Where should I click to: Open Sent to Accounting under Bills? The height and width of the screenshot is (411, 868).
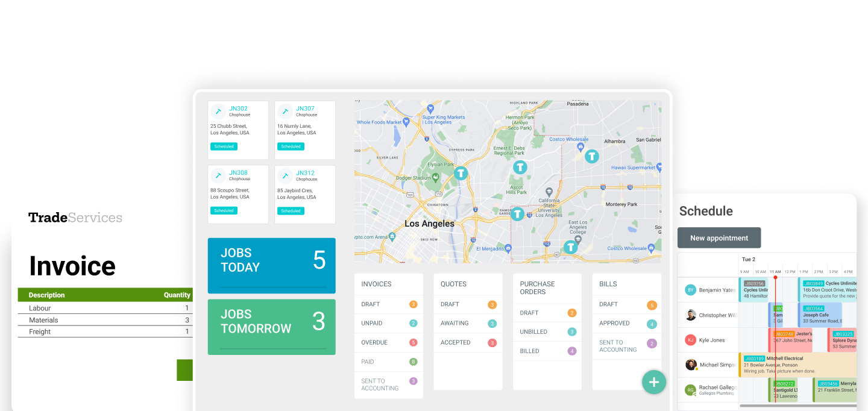[627, 346]
